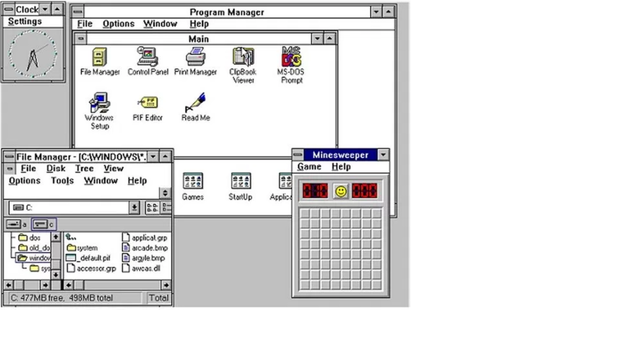The height and width of the screenshot is (360, 640).
Task: Select the _default.pif file
Action: pyautogui.click(x=88, y=258)
